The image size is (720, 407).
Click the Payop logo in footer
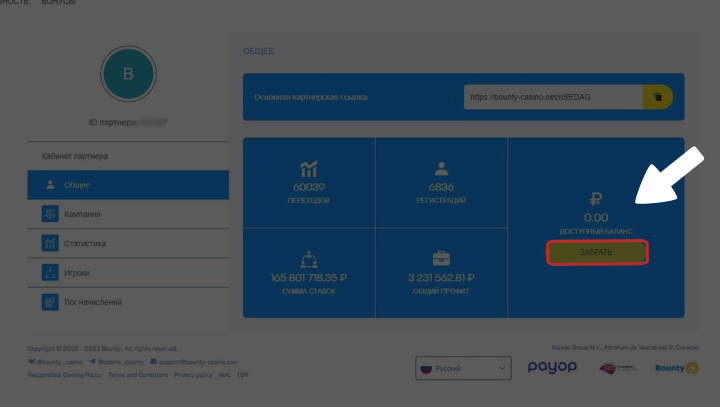tap(552, 368)
